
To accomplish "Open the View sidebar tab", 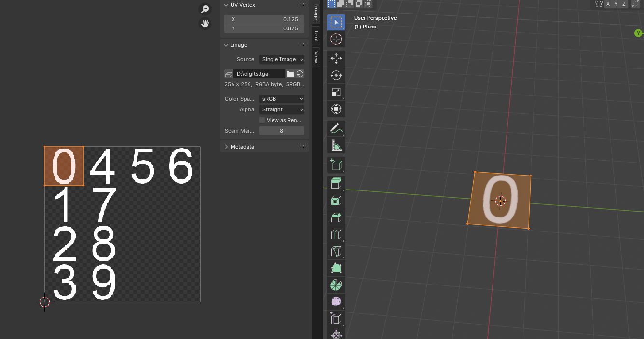I will (x=316, y=57).
